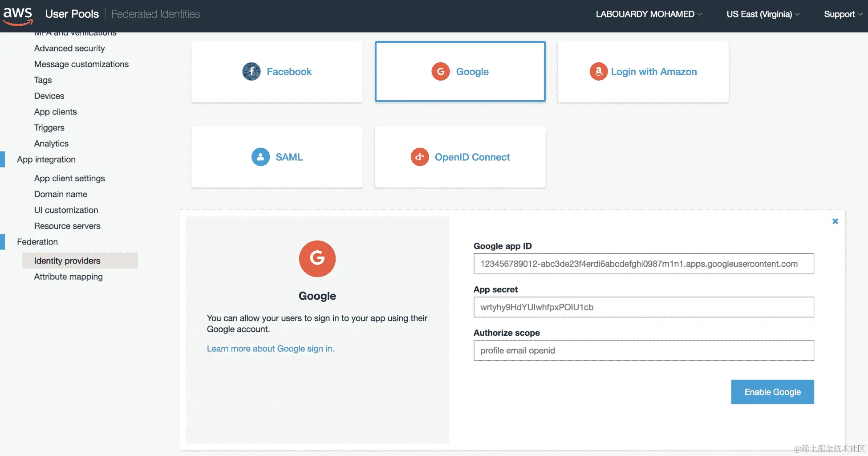The image size is (868, 456).
Task: Click the OpenID Connect orange icon
Action: pyautogui.click(x=420, y=157)
